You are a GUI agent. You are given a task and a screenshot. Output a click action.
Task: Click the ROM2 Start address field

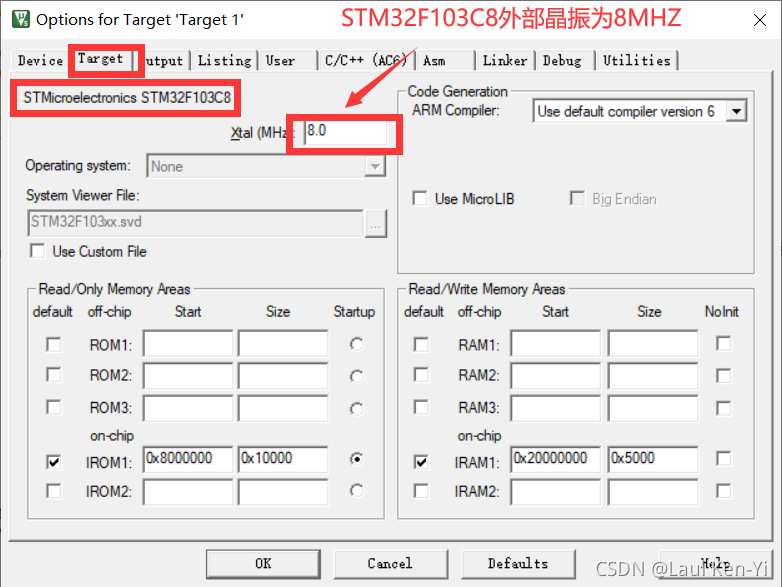click(x=188, y=376)
